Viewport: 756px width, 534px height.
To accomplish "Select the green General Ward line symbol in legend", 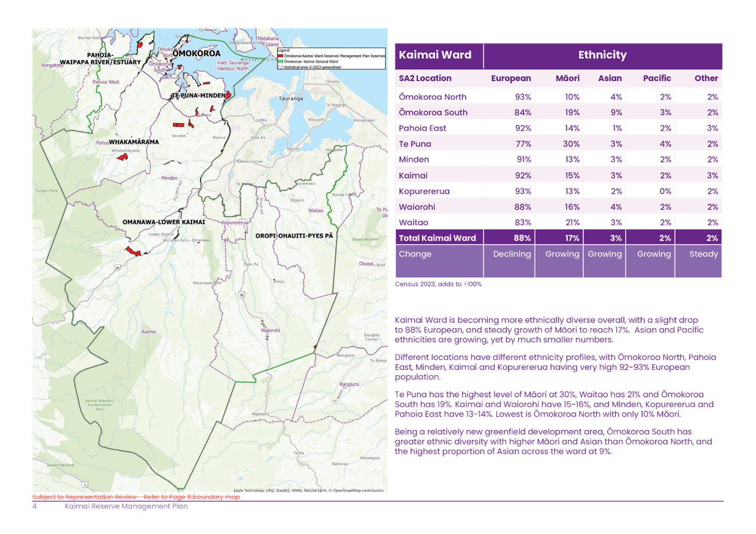I will [281, 61].
